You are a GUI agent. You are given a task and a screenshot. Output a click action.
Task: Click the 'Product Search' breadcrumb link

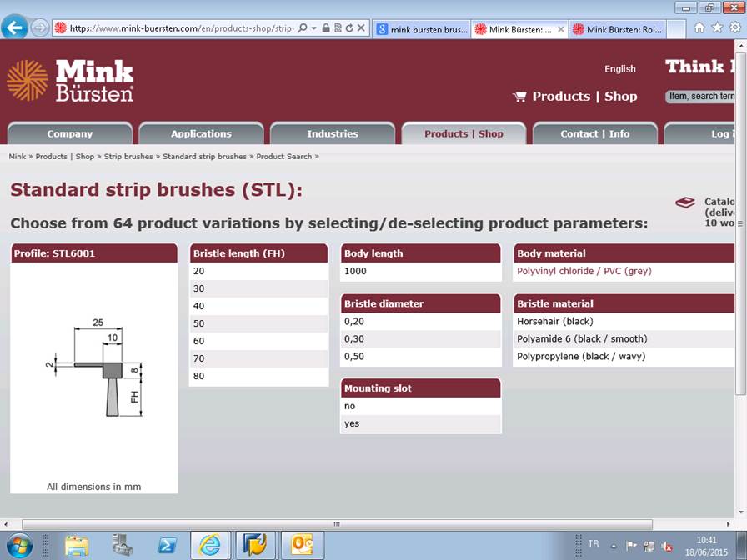[x=284, y=156]
